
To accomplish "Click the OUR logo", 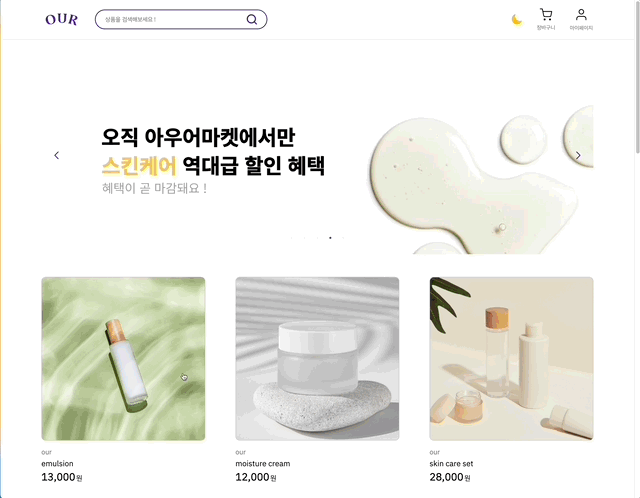I will pyautogui.click(x=62, y=19).
